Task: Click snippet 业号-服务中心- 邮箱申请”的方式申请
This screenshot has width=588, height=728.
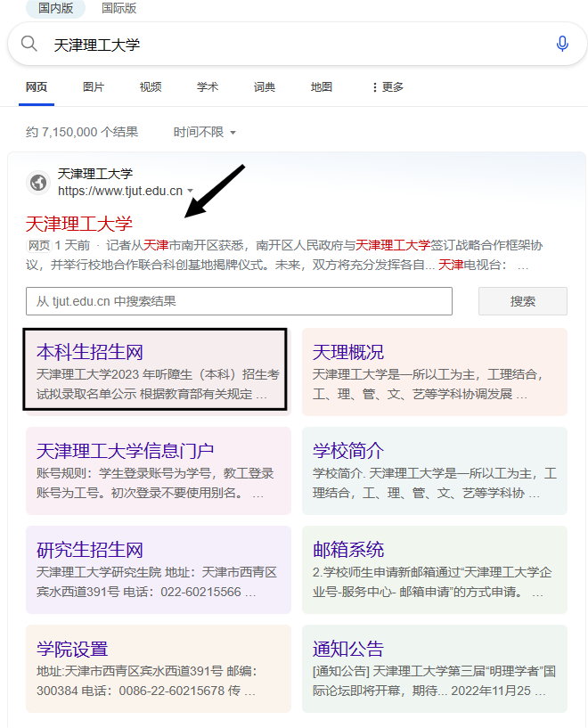Action: point(417,592)
